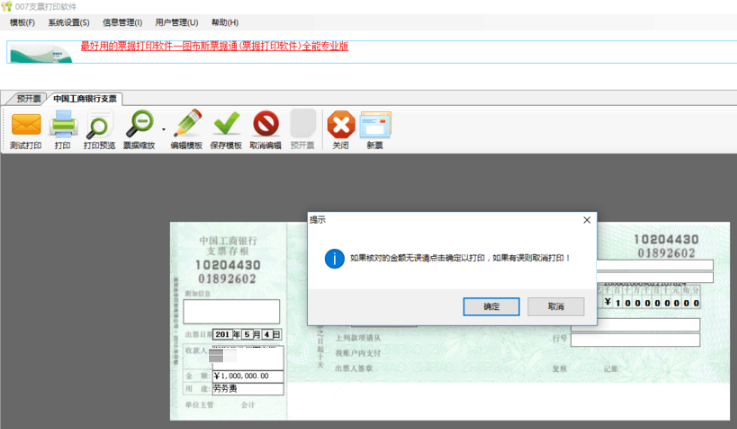Click the 测试打印 envelope icon

point(26,125)
